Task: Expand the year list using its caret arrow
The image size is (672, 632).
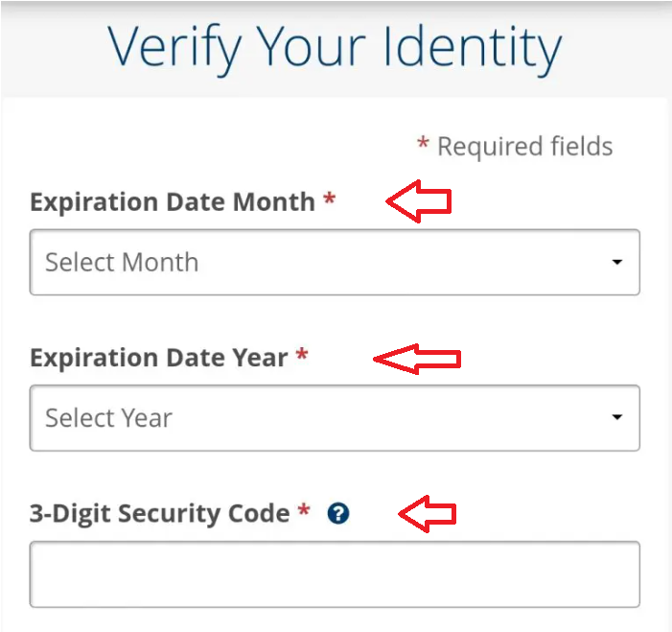Action: tap(617, 418)
